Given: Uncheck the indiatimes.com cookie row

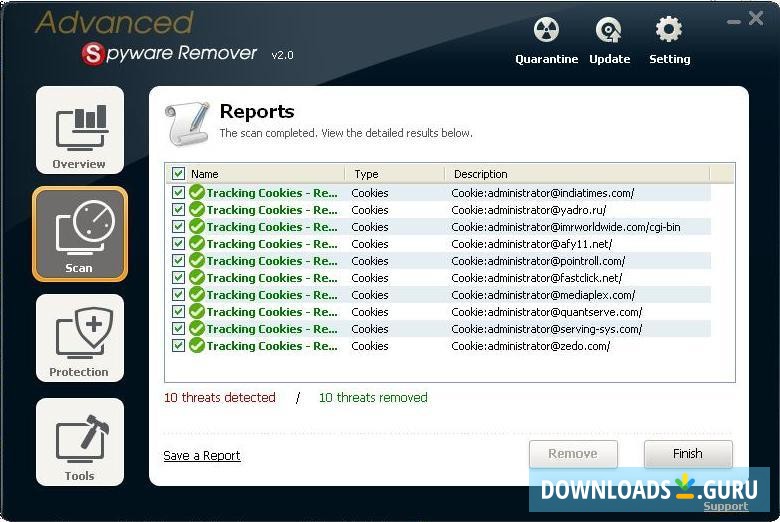Looking at the screenshot, I should 178,193.
